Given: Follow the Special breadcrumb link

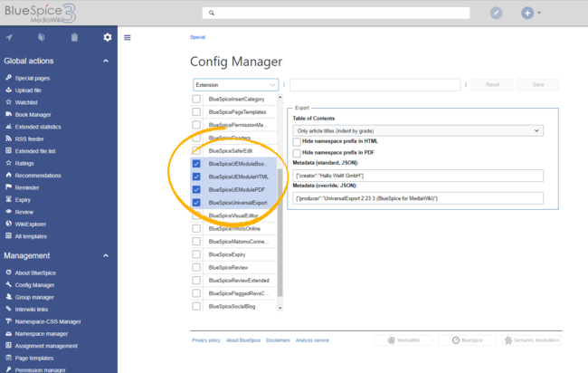Looking at the screenshot, I should click(x=197, y=37).
